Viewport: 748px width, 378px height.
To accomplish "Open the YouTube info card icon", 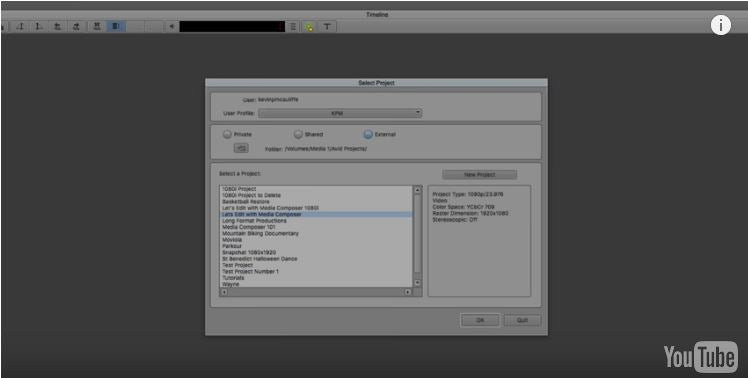I will point(721,25).
